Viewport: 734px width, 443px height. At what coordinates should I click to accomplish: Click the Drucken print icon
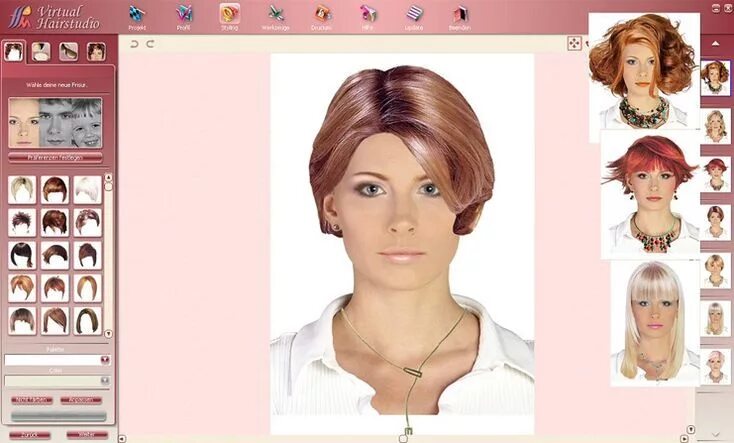(x=322, y=14)
